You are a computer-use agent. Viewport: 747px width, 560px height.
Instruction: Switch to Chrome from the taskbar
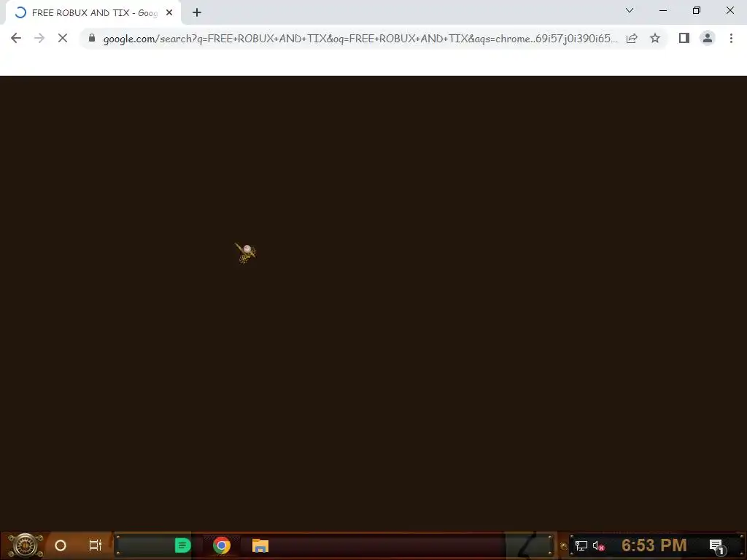click(x=222, y=545)
